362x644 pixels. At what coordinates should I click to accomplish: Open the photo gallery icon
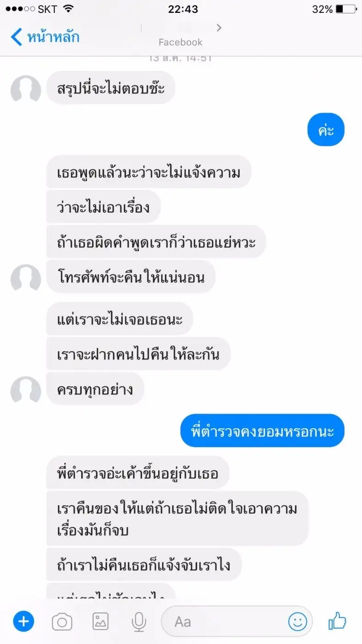click(x=101, y=622)
